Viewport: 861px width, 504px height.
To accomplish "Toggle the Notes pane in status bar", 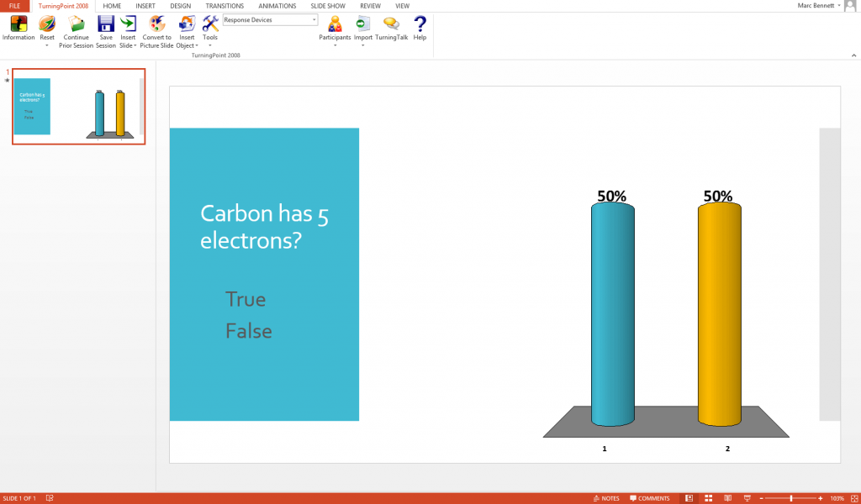I will [605, 498].
